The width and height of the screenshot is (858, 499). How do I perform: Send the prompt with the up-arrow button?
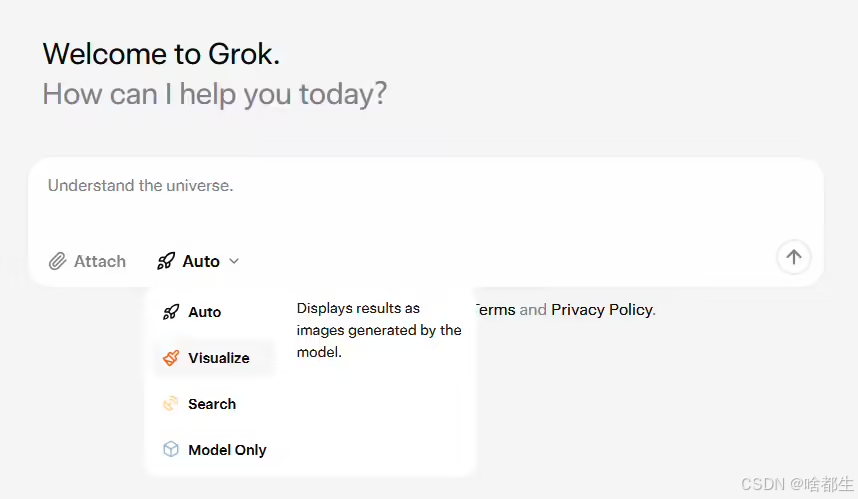click(x=793, y=257)
